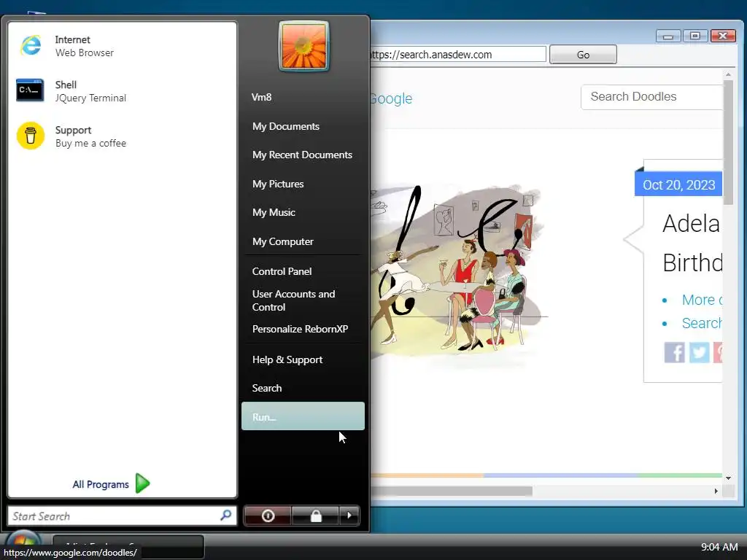Viewport: 747px width, 560px height.
Task: Expand shutdown options arrow
Action: [349, 516]
